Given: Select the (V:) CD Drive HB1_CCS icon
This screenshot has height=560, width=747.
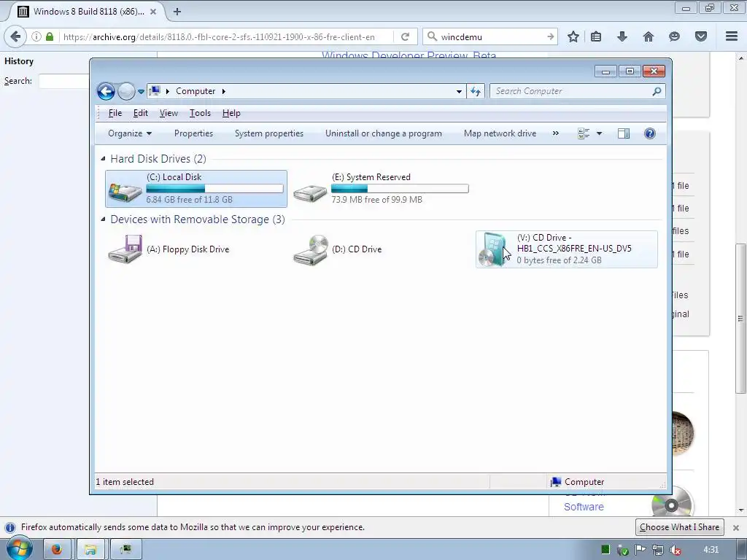Looking at the screenshot, I should point(494,249).
